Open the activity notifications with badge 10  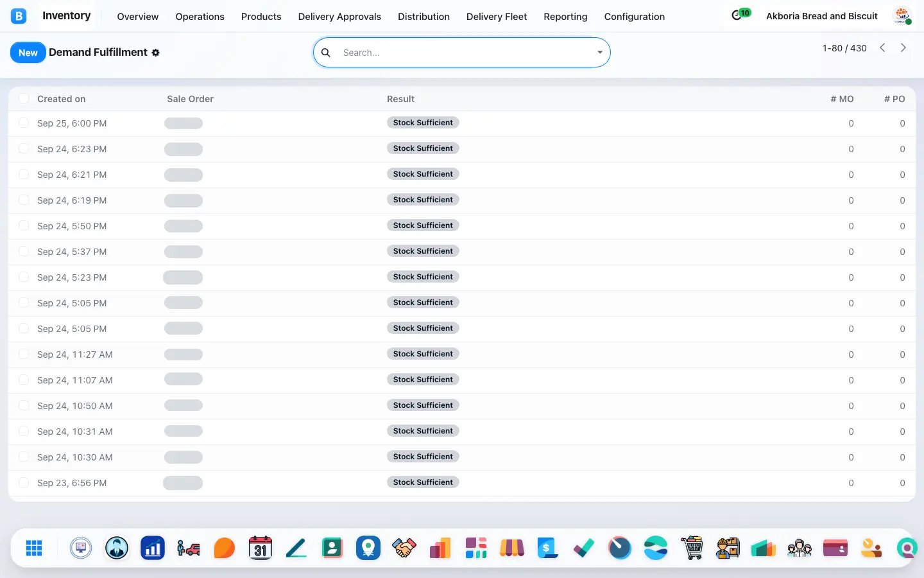coord(741,14)
